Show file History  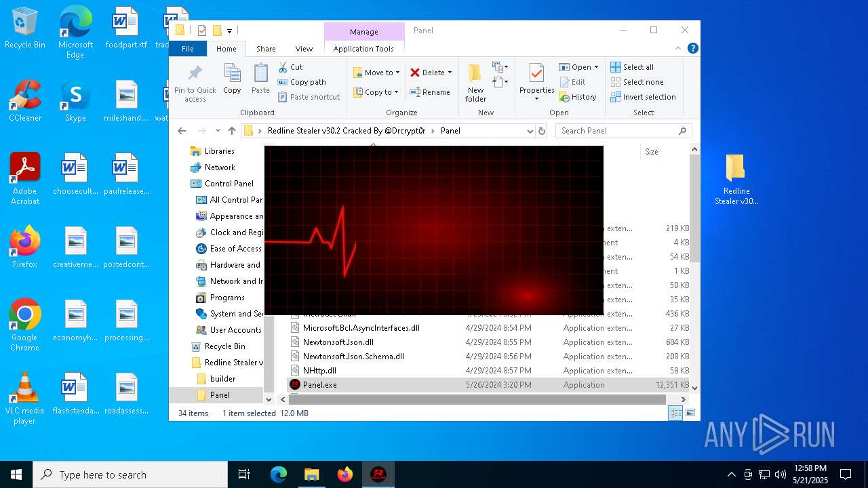(578, 97)
